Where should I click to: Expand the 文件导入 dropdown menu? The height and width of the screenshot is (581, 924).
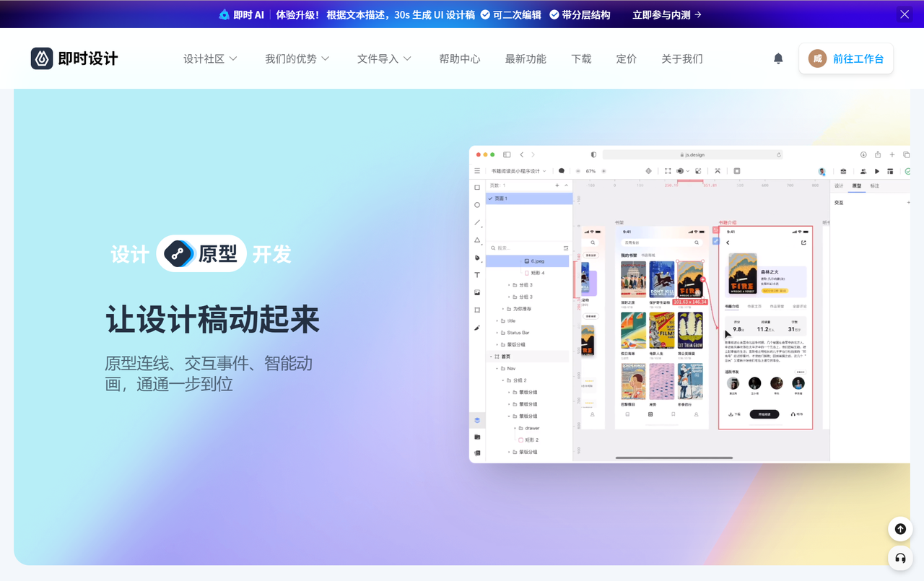[384, 58]
